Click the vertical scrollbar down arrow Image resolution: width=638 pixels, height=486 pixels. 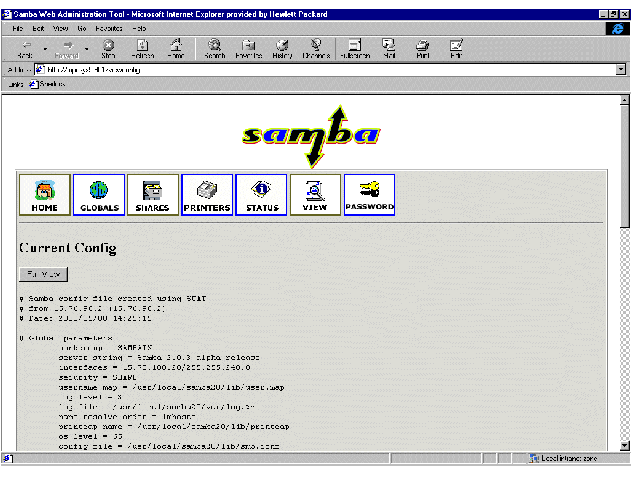pyautogui.click(x=625, y=446)
